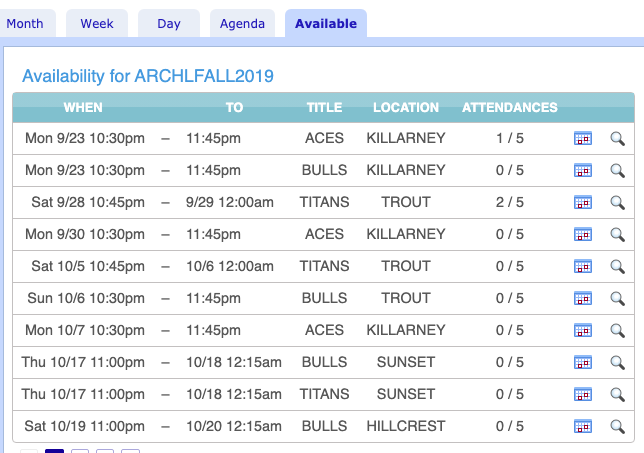Click calendar icon for Mon 10/7 ACES
644x453 pixels.
[583, 331]
